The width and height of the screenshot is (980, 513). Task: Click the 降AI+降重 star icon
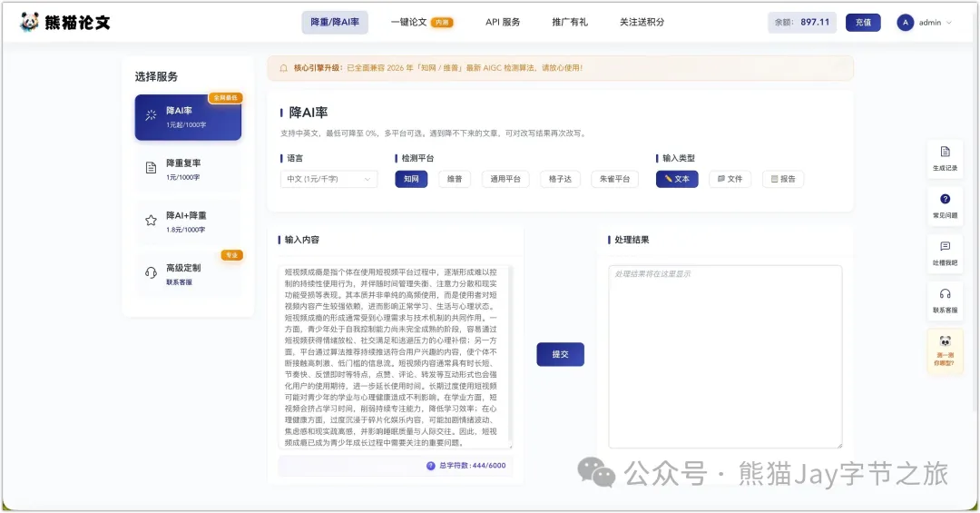coord(151,221)
